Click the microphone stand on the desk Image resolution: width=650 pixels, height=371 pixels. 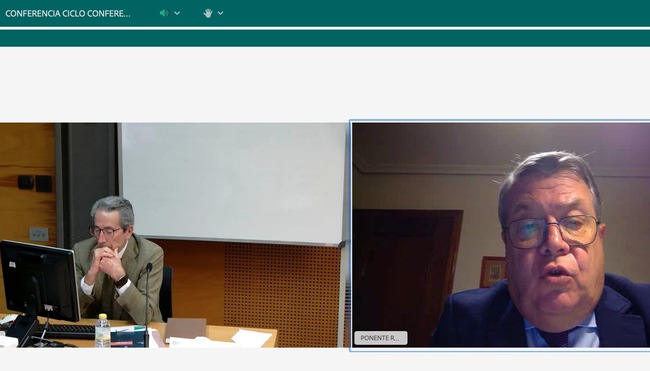pos(147,305)
